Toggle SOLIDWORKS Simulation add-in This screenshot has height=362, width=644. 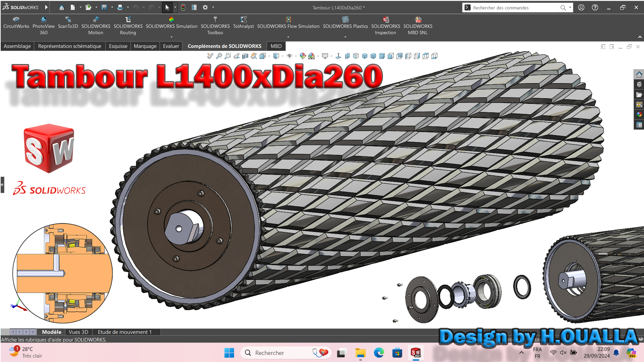(172, 23)
